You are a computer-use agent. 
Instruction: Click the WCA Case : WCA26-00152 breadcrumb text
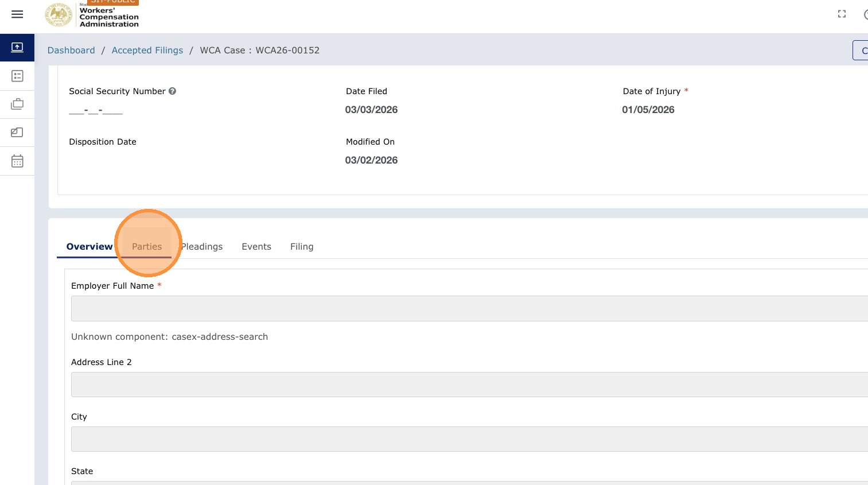coord(259,51)
